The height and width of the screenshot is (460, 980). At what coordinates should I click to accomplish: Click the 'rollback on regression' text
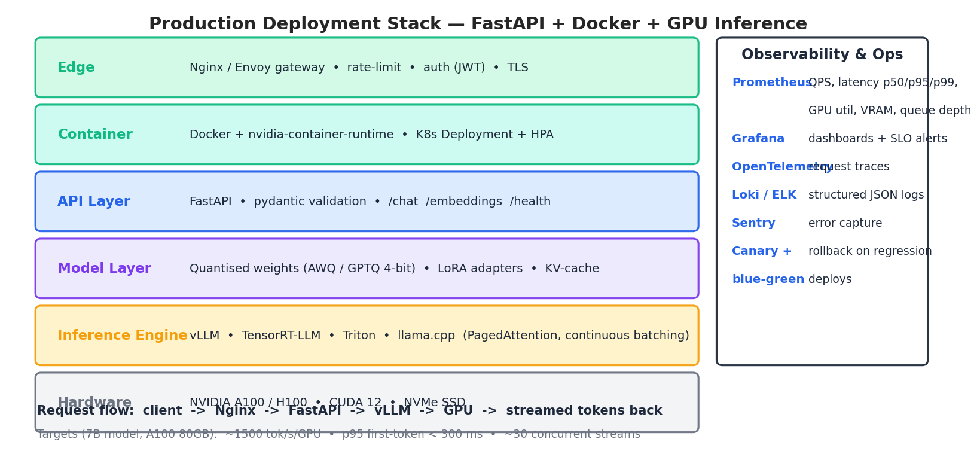point(870,251)
